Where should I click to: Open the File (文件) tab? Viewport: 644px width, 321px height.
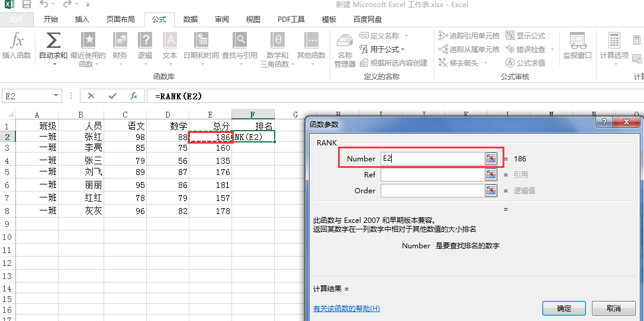(x=16, y=20)
